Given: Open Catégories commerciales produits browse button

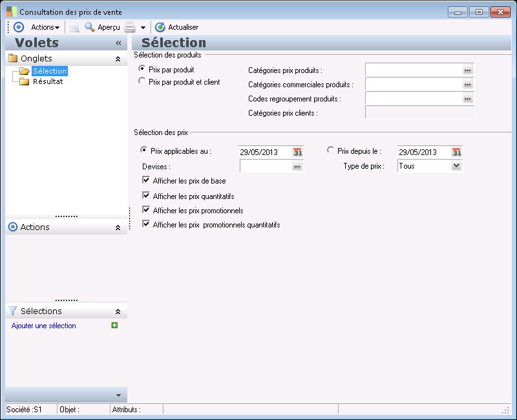Looking at the screenshot, I should (x=467, y=84).
